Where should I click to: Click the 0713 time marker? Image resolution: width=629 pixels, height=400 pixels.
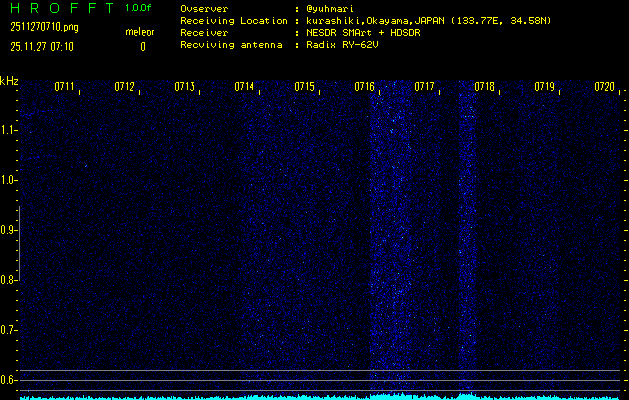pyautogui.click(x=185, y=87)
